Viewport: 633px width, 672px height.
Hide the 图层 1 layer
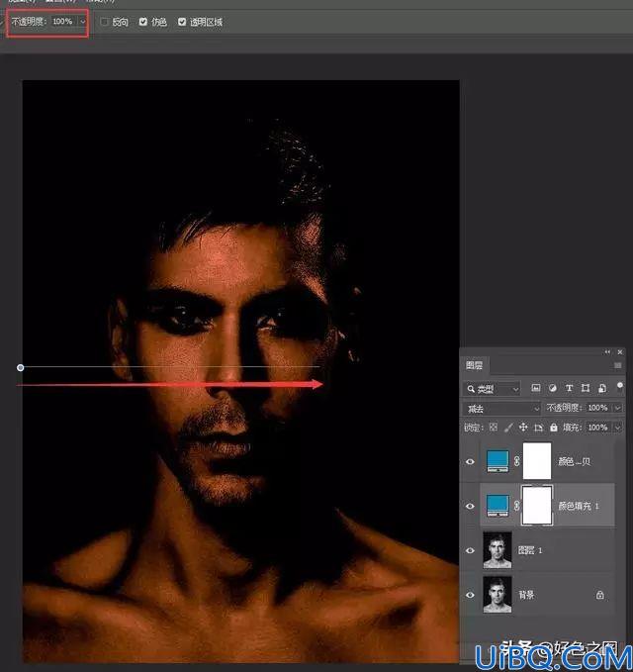pyautogui.click(x=470, y=550)
